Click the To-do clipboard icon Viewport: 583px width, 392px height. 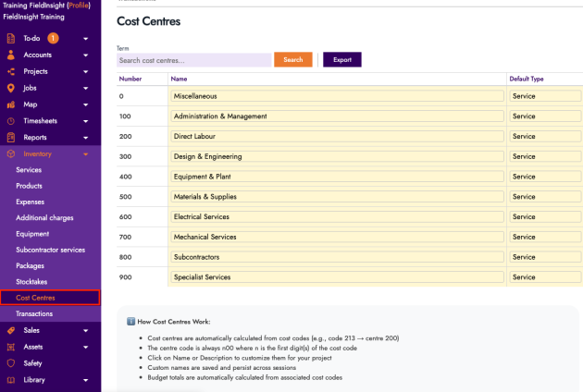pos(11,38)
